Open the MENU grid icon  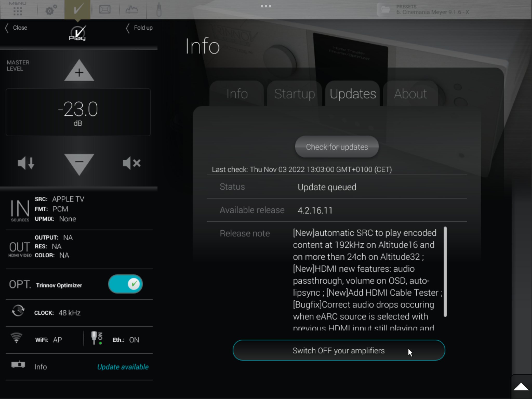tap(18, 9)
